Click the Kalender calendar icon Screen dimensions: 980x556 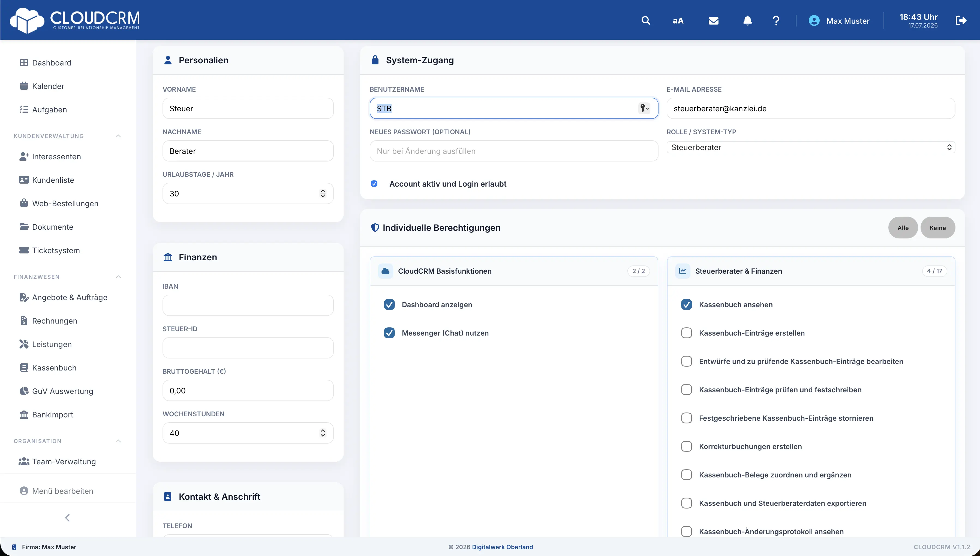point(24,86)
